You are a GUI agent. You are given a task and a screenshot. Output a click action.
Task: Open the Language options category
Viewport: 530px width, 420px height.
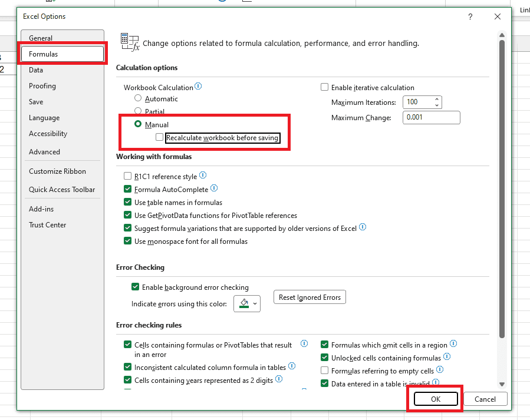62,117
